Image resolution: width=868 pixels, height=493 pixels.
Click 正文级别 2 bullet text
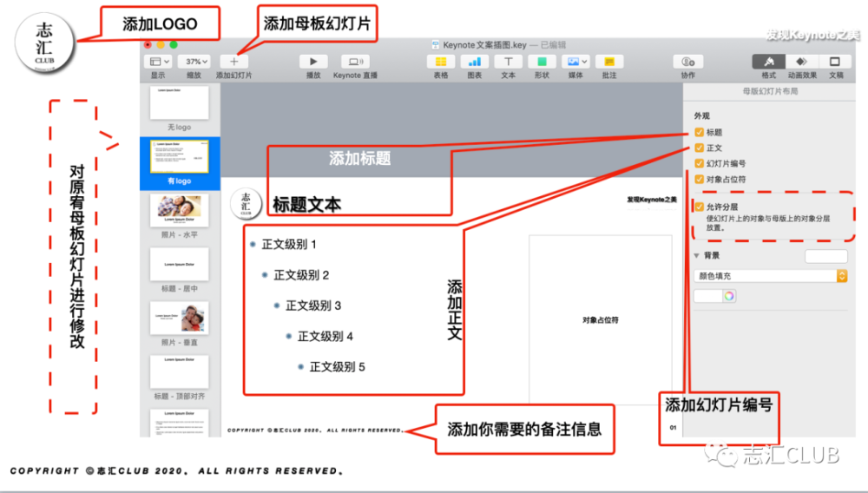[x=301, y=275]
